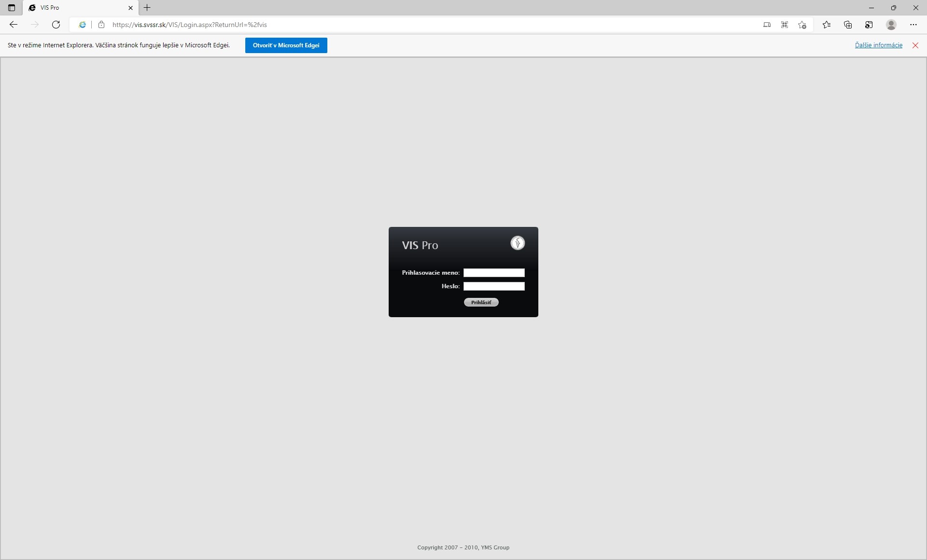Viewport: 927px width, 560px height.
Task: Click the site security padlock icon
Action: coord(101,25)
